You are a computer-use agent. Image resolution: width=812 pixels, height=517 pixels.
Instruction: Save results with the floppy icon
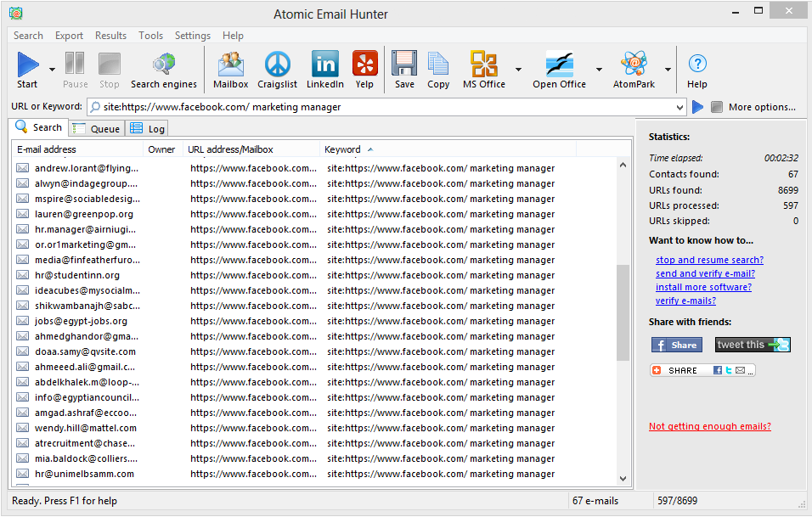pyautogui.click(x=404, y=65)
